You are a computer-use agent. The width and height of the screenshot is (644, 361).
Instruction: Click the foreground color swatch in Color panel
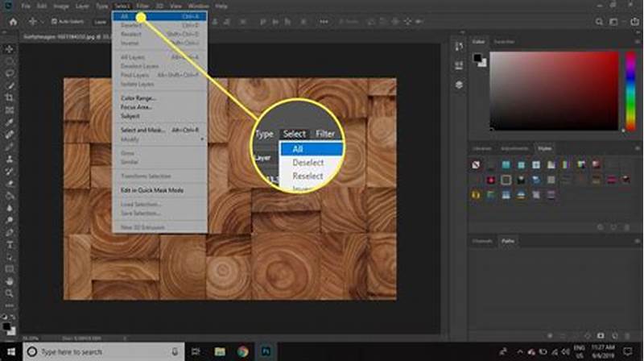pyautogui.click(x=477, y=58)
